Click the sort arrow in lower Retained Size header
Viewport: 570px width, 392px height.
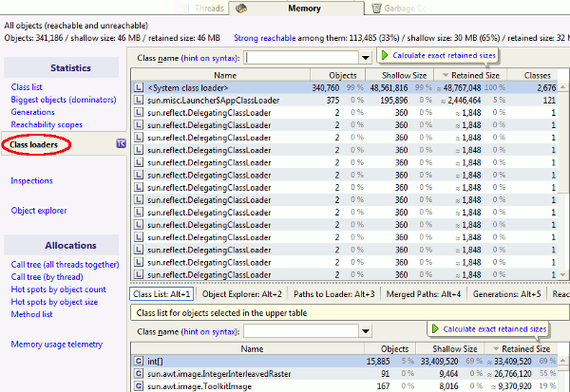coord(496,348)
